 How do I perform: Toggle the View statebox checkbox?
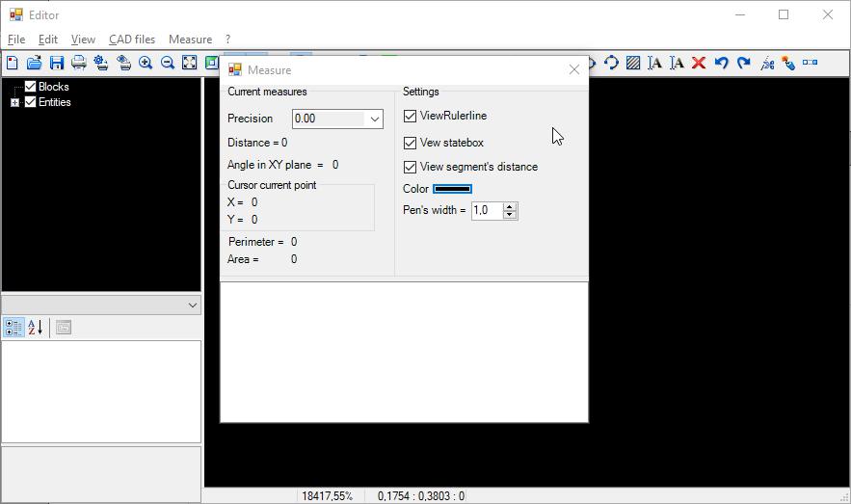tap(411, 143)
